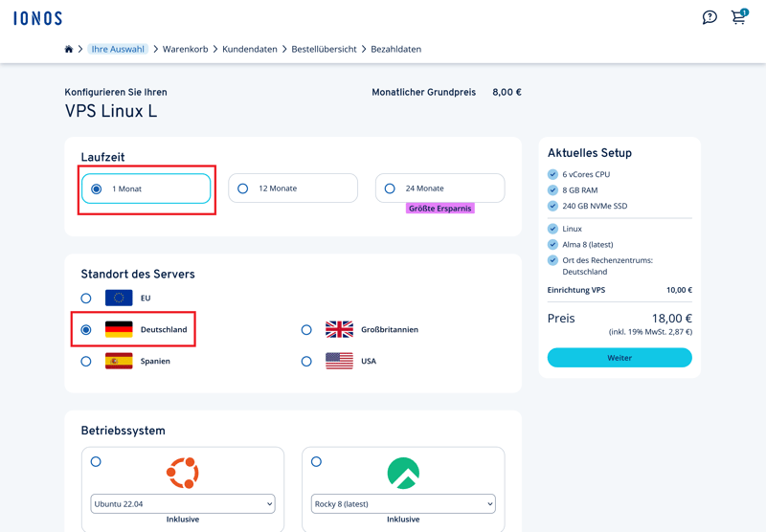Click the Weiter button
Viewport: 766px width, 532px height.
tap(620, 358)
